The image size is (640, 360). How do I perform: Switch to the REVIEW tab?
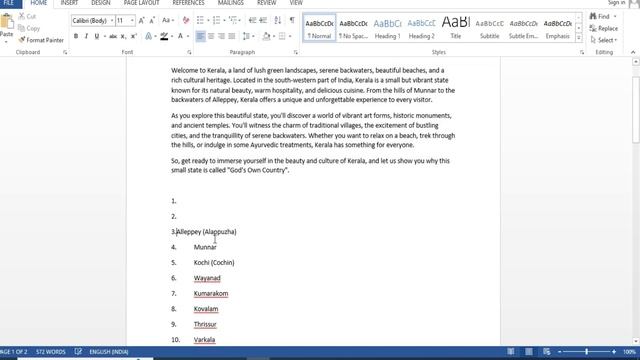[267, 3]
